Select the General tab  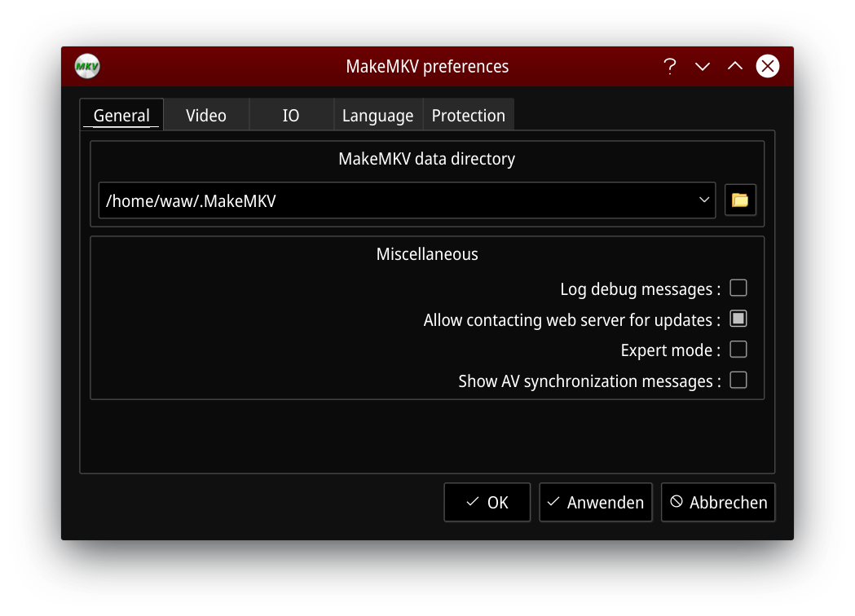(x=121, y=116)
